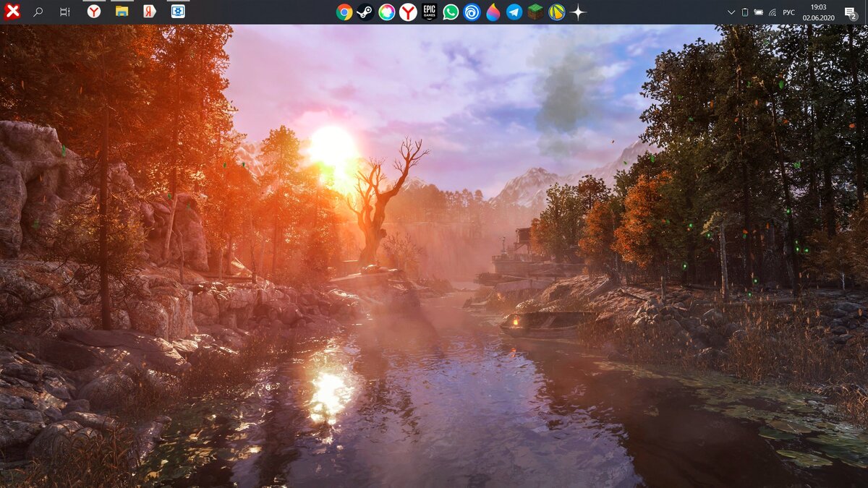Open the colorful circle app beside Steam

point(387,12)
